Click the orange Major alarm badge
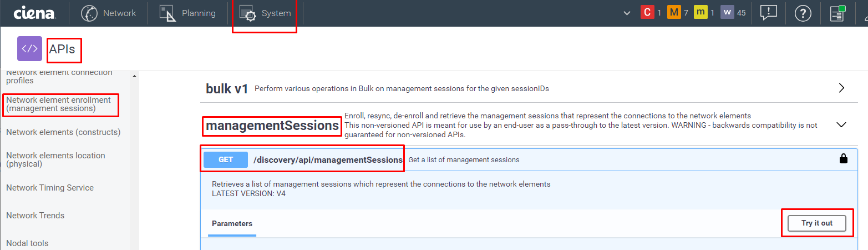 tap(674, 12)
